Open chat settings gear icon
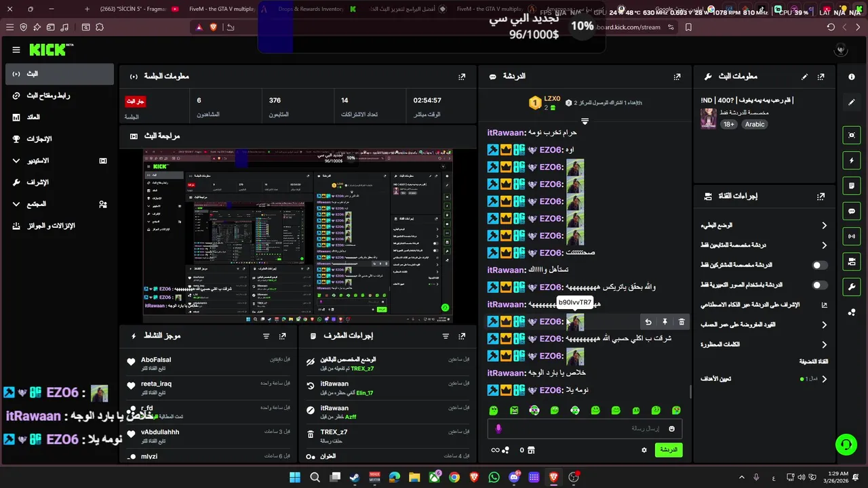The image size is (868, 488). click(x=644, y=449)
